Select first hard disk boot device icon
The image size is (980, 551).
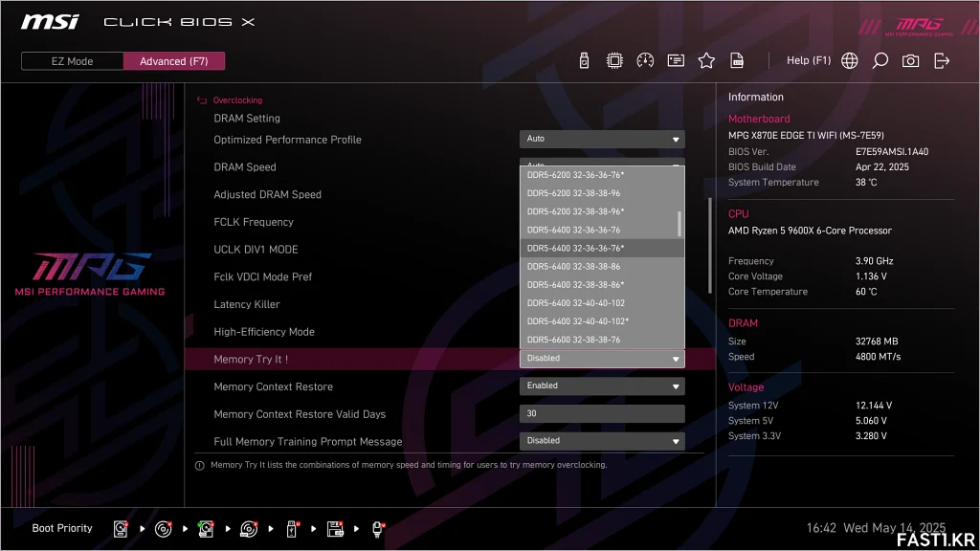(x=121, y=528)
